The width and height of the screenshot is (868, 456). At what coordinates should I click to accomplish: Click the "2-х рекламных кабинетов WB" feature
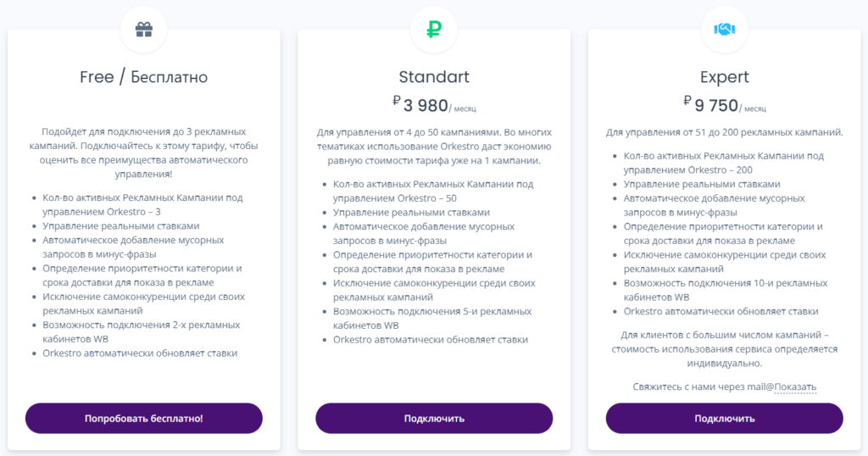click(141, 331)
